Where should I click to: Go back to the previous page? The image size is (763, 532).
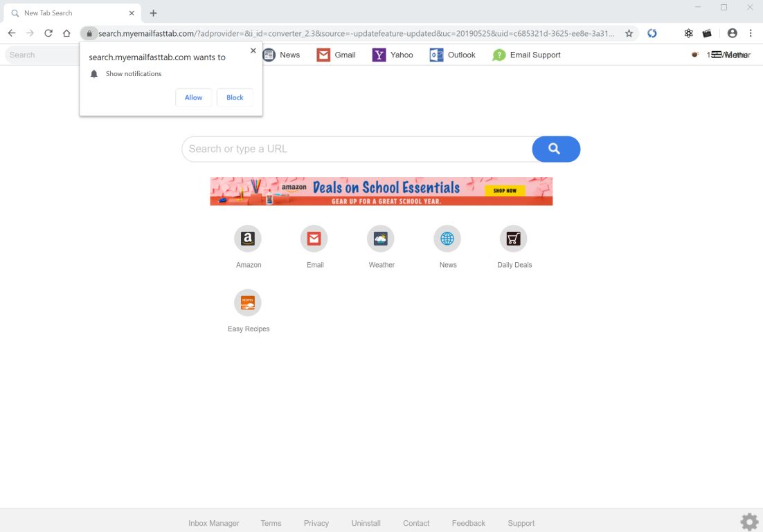[12, 33]
